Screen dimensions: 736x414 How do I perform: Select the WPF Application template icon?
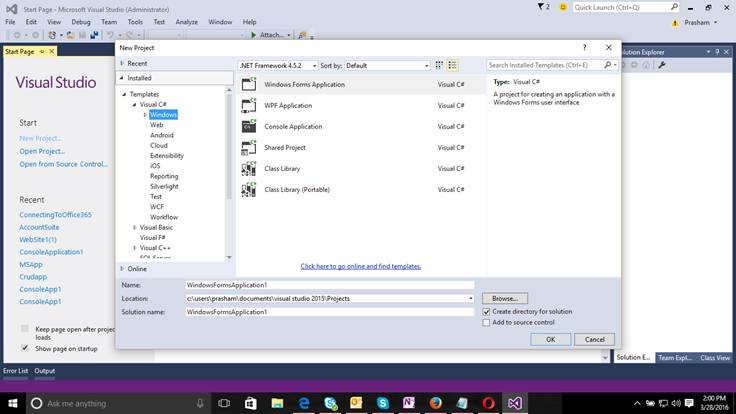[248, 105]
